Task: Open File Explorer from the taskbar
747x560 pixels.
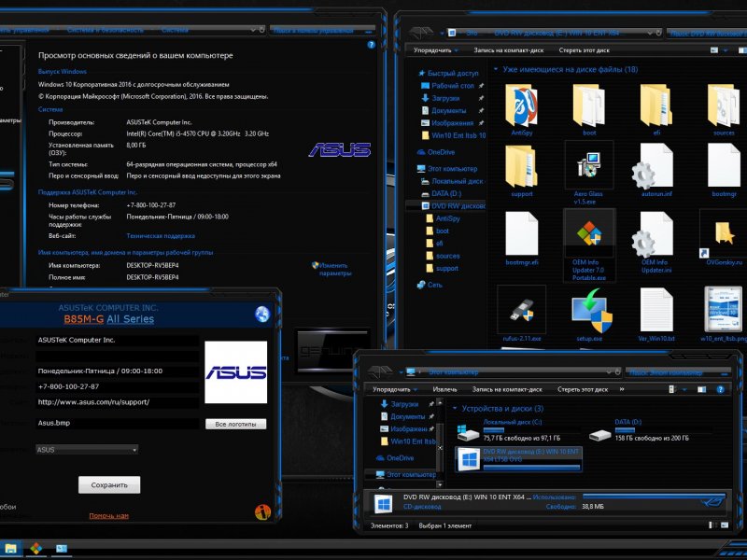Action: [11, 549]
